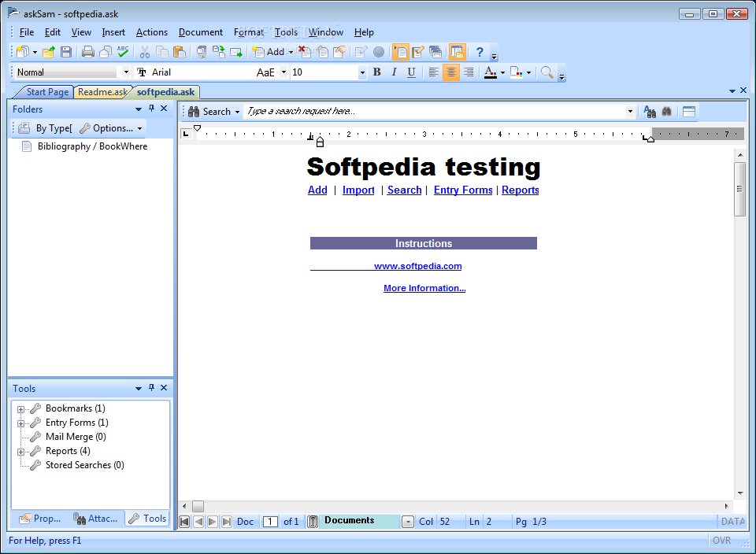Click the font color swatch
The height and width of the screenshot is (554, 756).
pyautogui.click(x=491, y=72)
